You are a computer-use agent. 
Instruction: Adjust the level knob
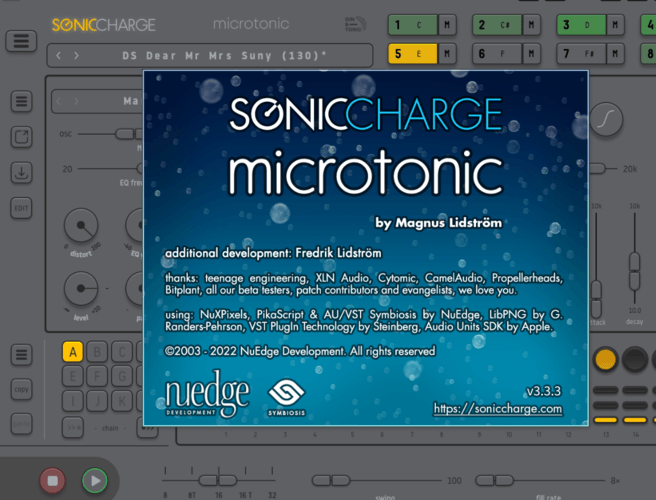[81, 288]
